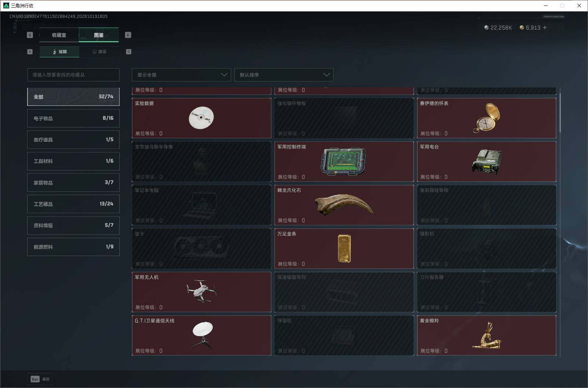This screenshot has width=588, height=388.
Task: Select the 黄金瞪羚 golden gazelle icon
Action: (x=487, y=335)
